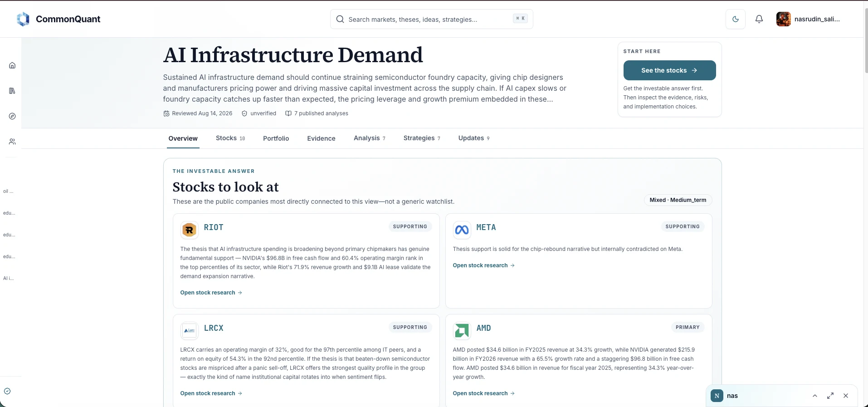Click the book icon beside published analyses
Image resolution: width=868 pixels, height=407 pixels.
[x=288, y=113]
